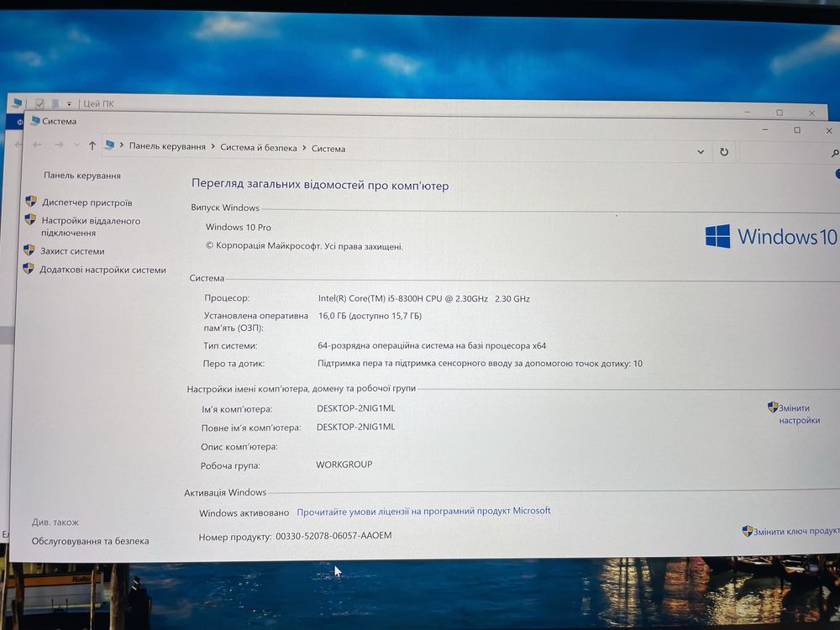Click the shield icon beside Настройки віддаленого підключення
Screen dimensions: 840x630
[x=30, y=219]
